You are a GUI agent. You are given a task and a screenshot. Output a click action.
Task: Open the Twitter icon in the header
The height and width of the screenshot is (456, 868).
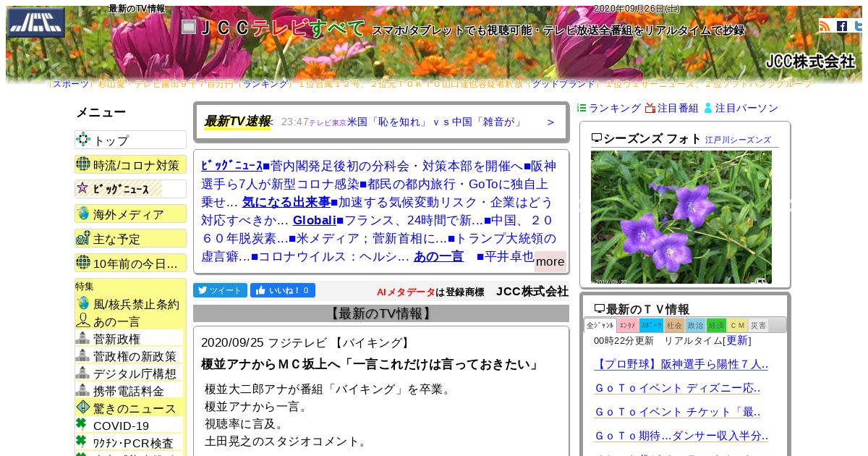(x=859, y=26)
